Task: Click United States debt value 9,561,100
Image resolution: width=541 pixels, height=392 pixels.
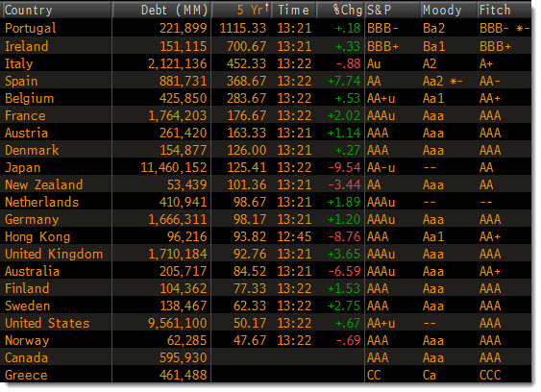Action: (x=178, y=324)
